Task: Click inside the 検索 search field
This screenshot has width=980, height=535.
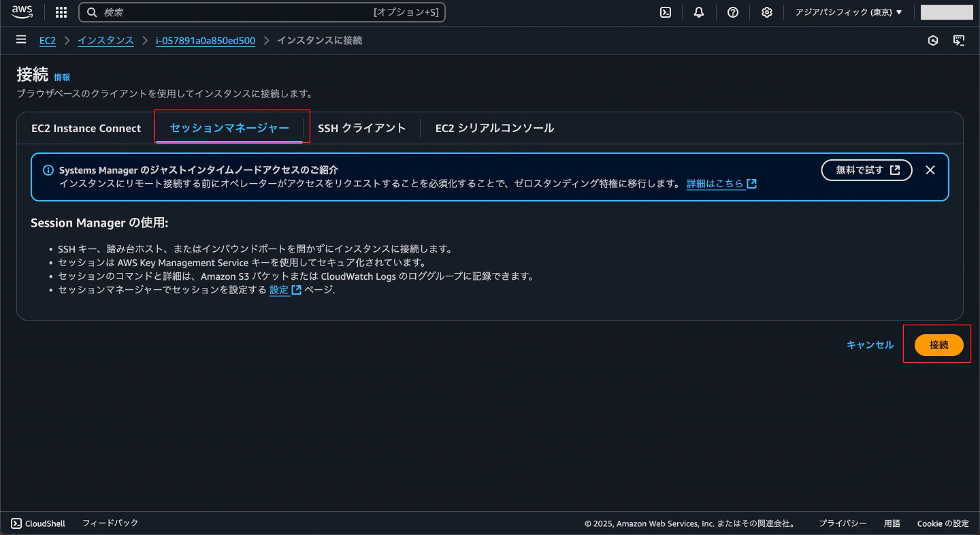Action: pyautogui.click(x=204, y=12)
